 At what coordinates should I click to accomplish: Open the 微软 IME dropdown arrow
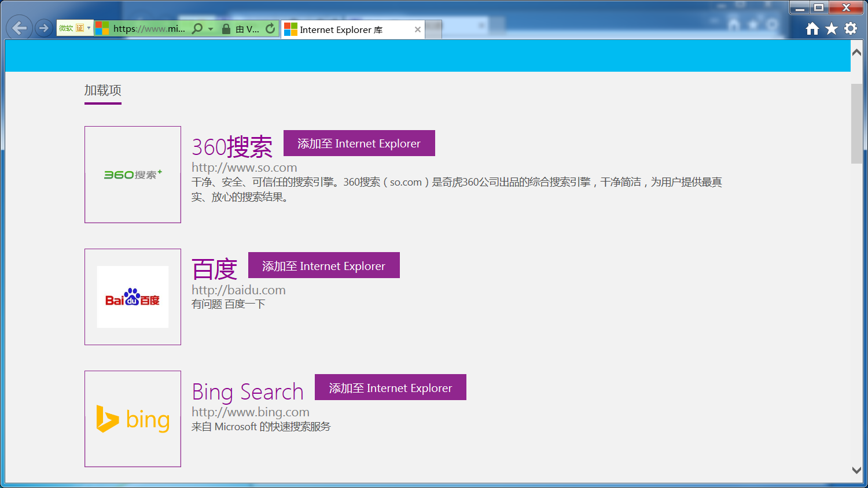pyautogui.click(x=89, y=28)
